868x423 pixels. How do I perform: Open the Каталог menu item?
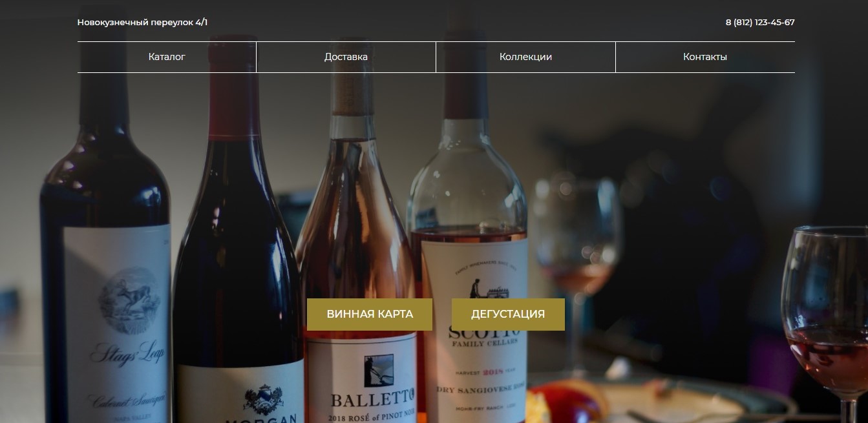(167, 57)
